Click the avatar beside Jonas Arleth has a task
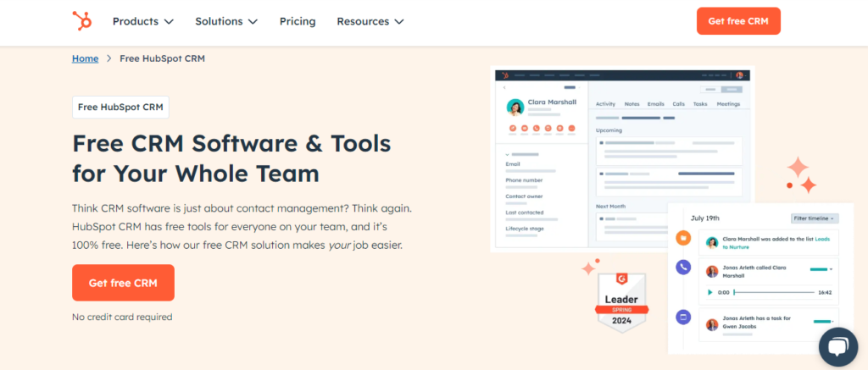The height and width of the screenshot is (370, 868). pyautogui.click(x=712, y=324)
